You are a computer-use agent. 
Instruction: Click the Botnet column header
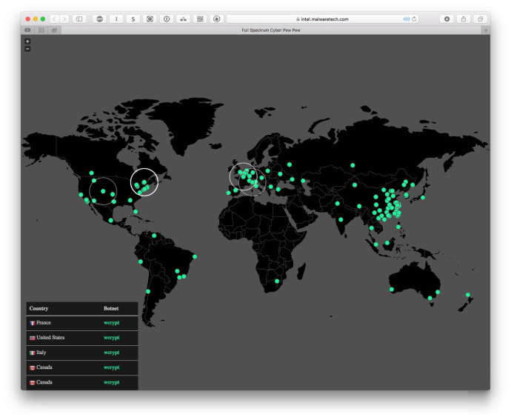click(x=111, y=308)
